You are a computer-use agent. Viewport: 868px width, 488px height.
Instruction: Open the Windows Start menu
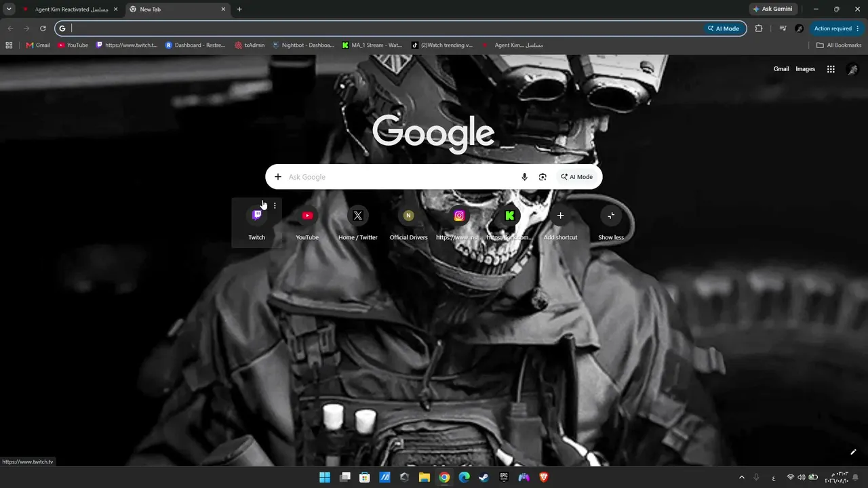[x=325, y=477]
